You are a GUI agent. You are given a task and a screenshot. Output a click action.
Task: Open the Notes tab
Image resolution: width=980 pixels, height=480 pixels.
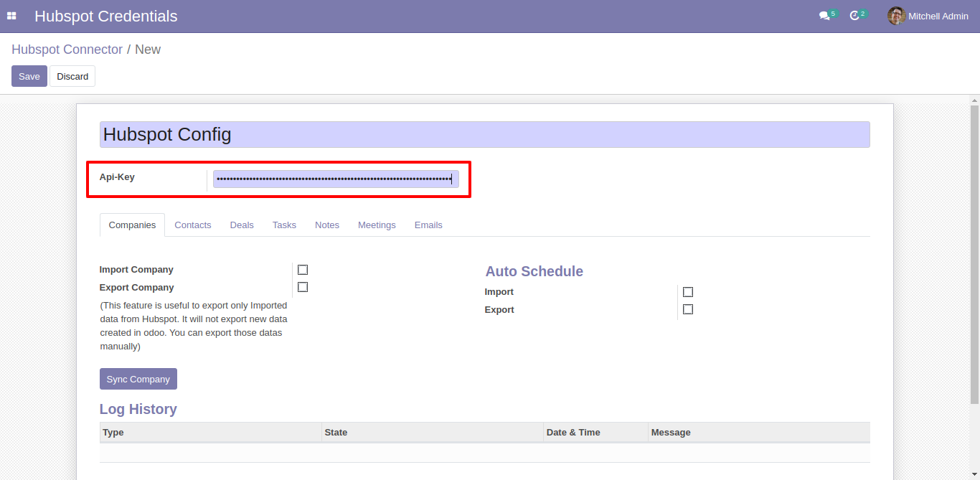[327, 225]
